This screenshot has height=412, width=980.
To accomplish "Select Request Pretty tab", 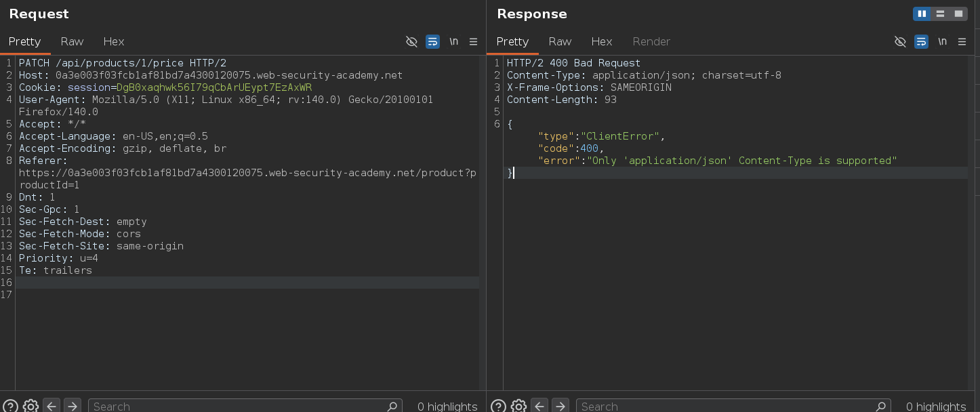I will click(25, 41).
